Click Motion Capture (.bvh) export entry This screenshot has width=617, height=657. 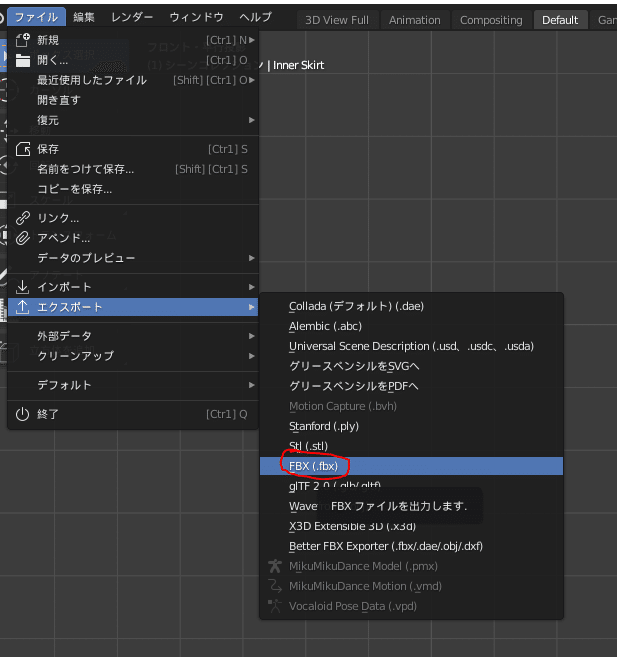coord(411,406)
